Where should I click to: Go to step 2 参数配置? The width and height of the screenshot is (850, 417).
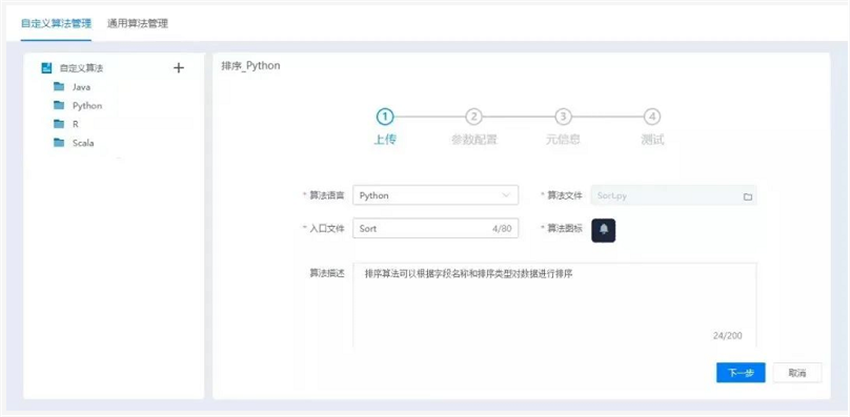click(474, 117)
